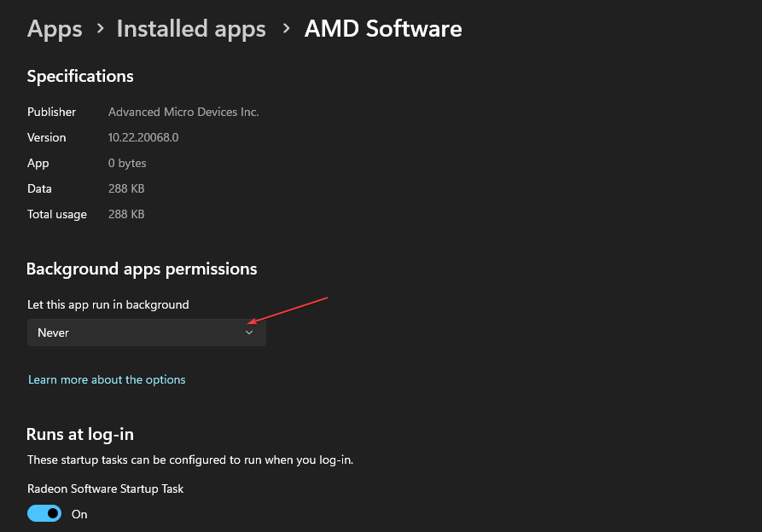
Task: Click the dropdown chevron beside Never
Action: pos(248,332)
